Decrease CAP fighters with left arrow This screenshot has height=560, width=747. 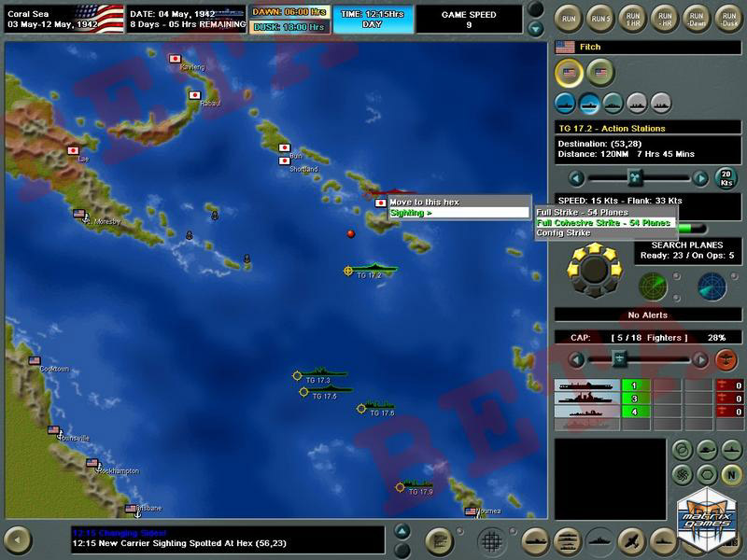tap(577, 359)
